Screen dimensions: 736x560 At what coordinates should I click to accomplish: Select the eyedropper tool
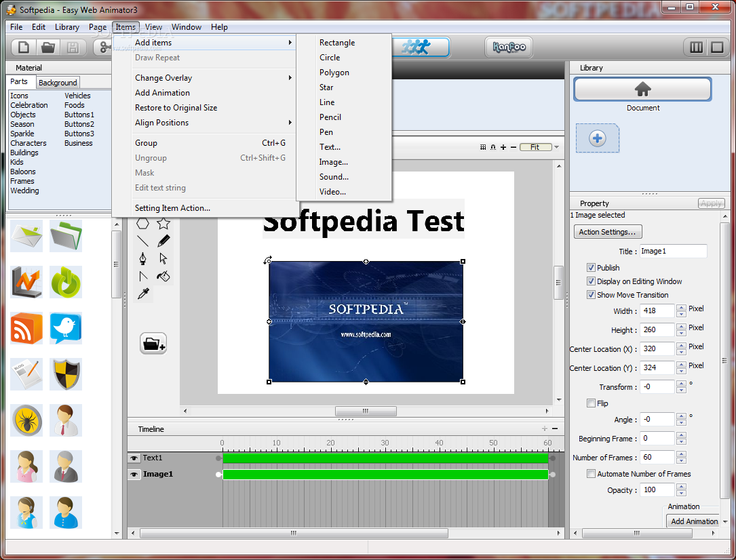click(x=142, y=294)
